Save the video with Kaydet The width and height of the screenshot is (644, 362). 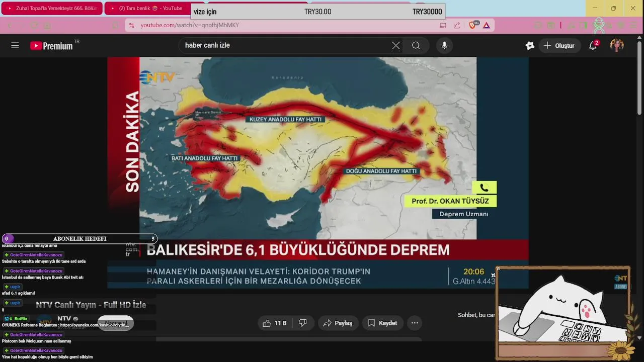(x=382, y=323)
